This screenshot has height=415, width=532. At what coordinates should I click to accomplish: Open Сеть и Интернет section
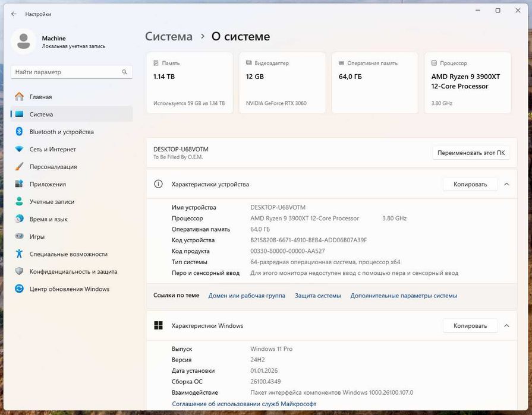[71, 149]
